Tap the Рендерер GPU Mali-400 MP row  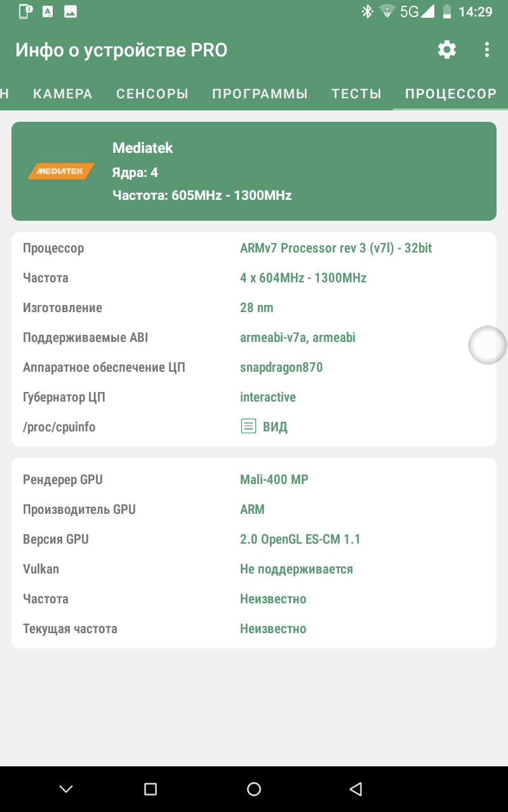pos(254,480)
